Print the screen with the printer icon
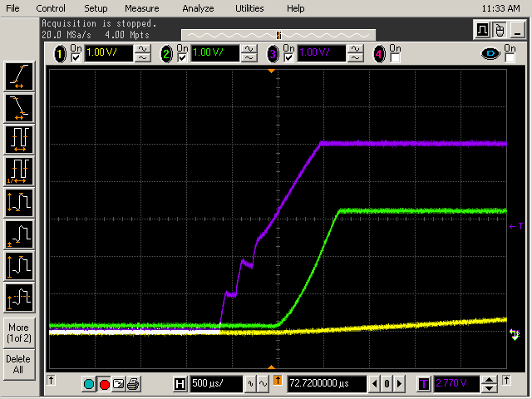This screenshot has width=532, height=399. (x=133, y=384)
